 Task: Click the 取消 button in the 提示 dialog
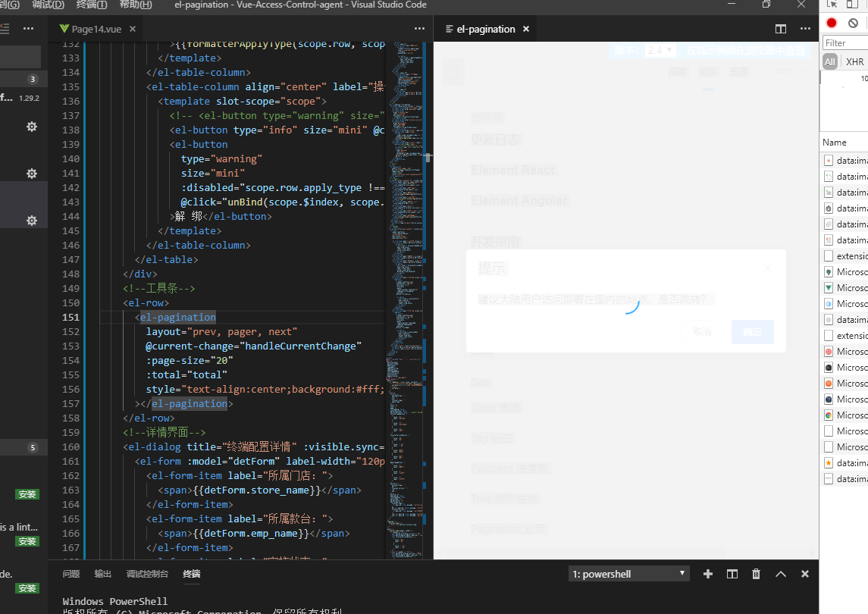(x=702, y=332)
